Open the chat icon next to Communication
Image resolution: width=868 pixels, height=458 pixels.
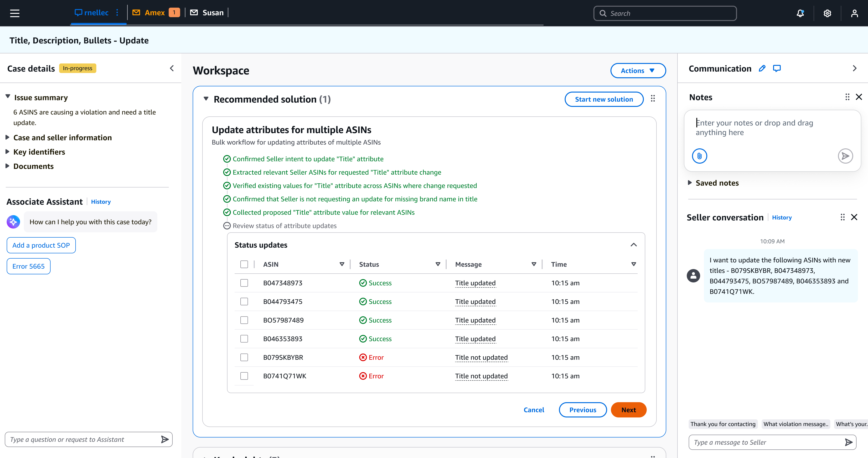777,68
